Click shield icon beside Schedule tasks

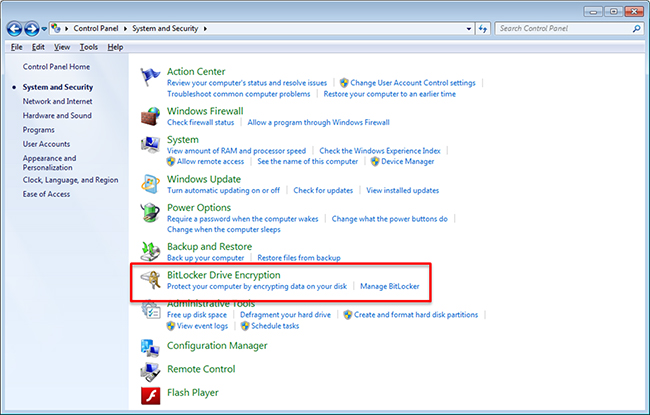pos(245,326)
